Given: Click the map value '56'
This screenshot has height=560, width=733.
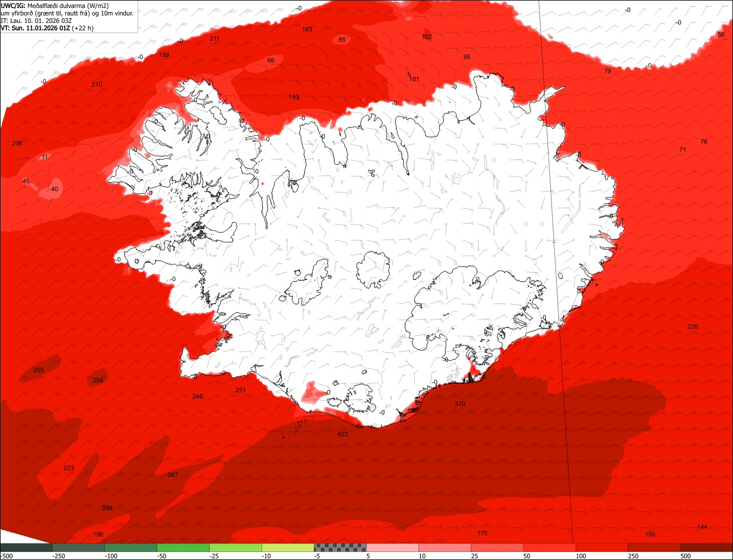Looking at the screenshot, I should click(x=721, y=34).
